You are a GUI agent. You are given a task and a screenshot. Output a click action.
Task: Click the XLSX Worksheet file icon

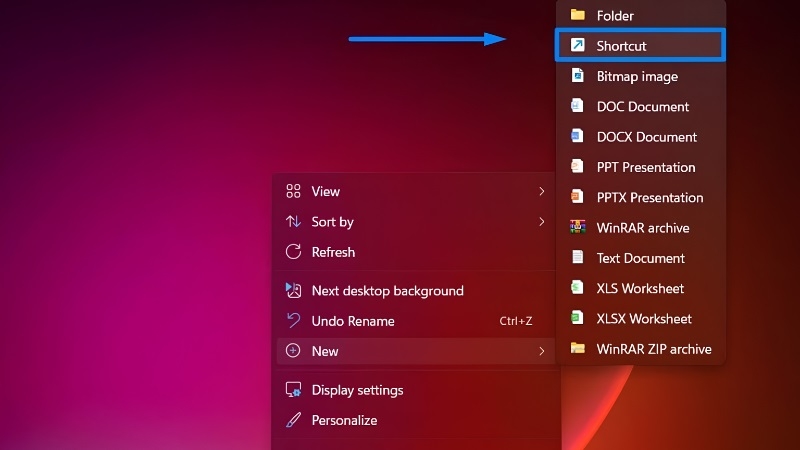(577, 318)
